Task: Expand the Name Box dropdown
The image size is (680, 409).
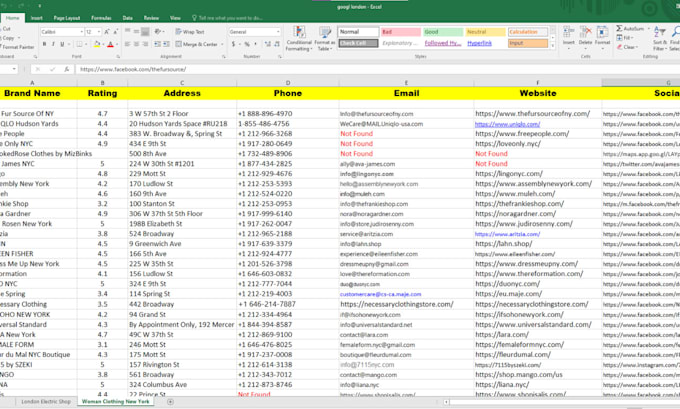Action: coord(14,69)
